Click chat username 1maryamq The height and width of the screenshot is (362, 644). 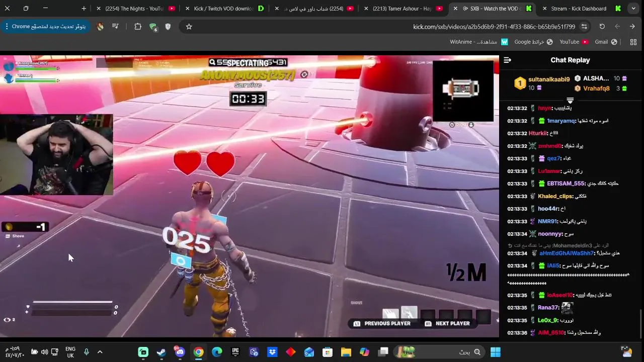tap(561, 121)
